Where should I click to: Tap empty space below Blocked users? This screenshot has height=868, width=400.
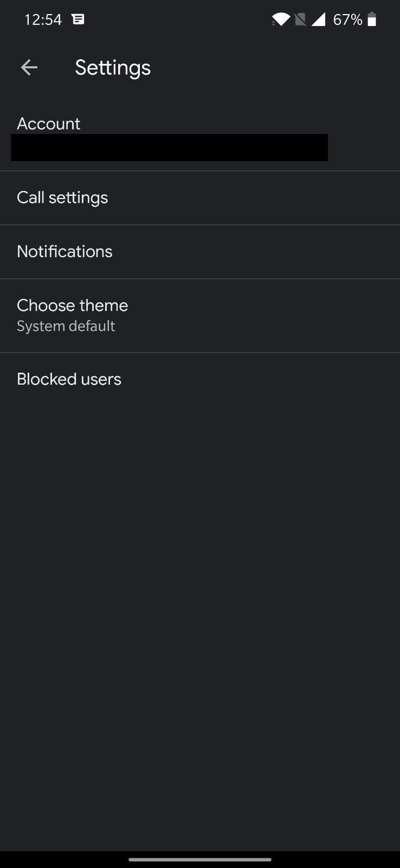click(200, 597)
